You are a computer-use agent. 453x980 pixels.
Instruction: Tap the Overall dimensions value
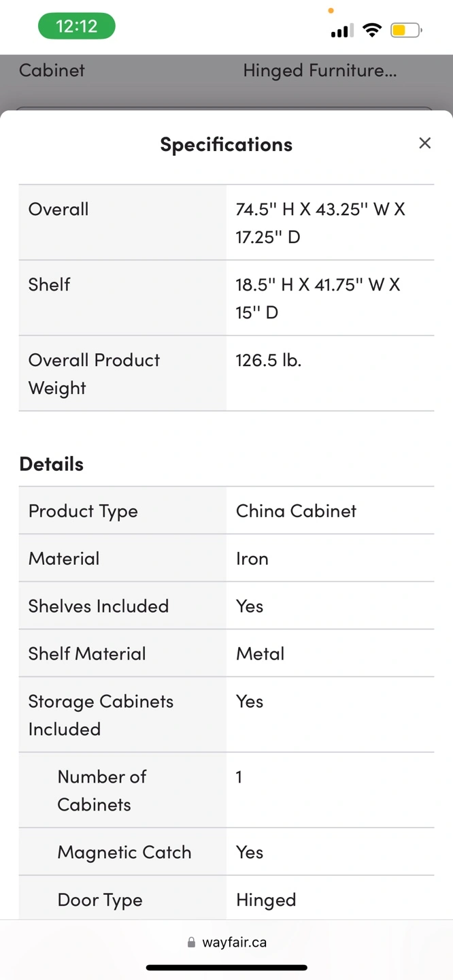click(x=320, y=223)
